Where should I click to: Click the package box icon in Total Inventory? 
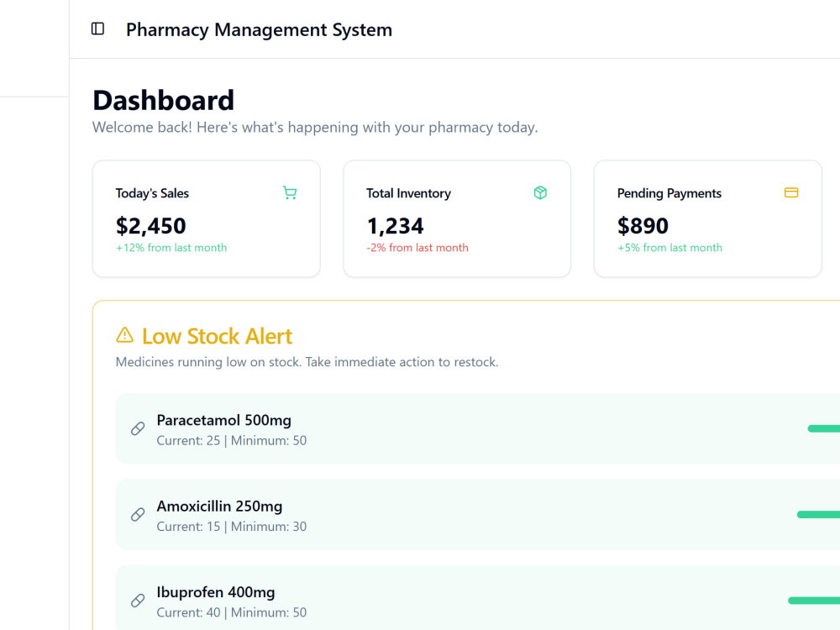(x=540, y=193)
